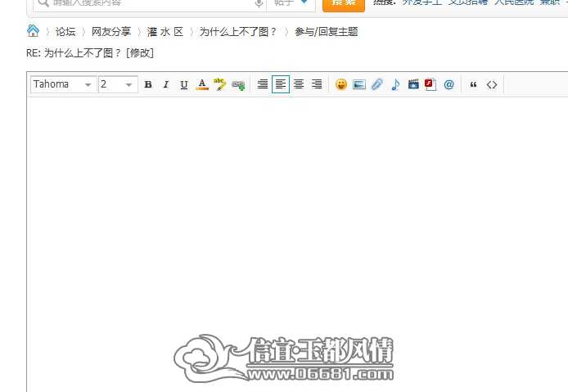Click the microphone voice search icon
The image size is (568, 392).
pos(259,3)
